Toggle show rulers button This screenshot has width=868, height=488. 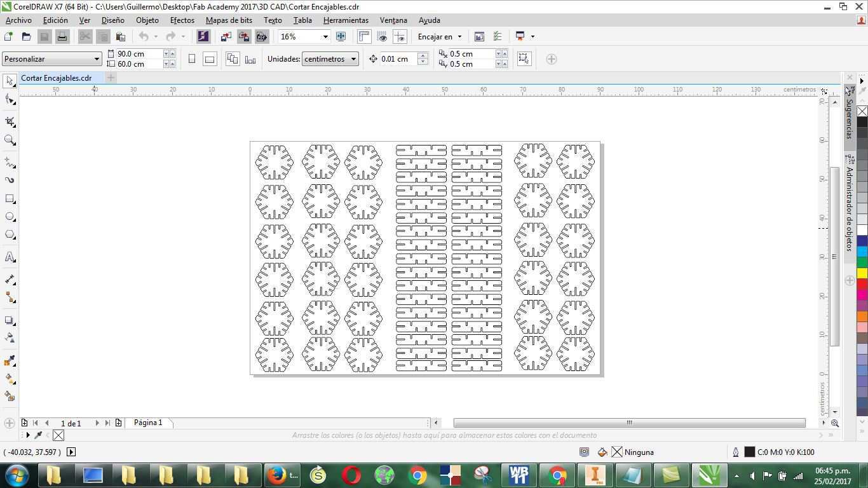[x=364, y=37]
